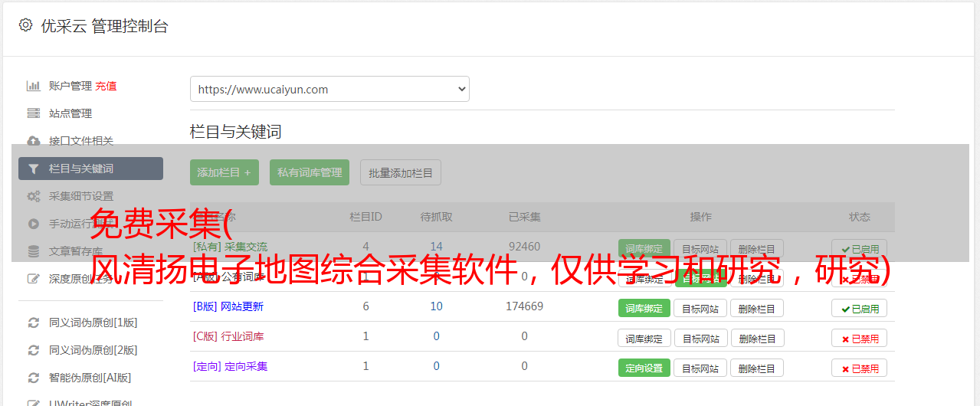This screenshot has height=406, width=980.
Task: Click the collected value 92460
Action: click(x=524, y=247)
